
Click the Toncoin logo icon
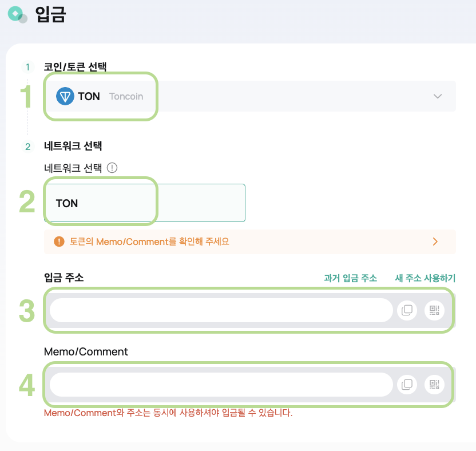(x=65, y=96)
